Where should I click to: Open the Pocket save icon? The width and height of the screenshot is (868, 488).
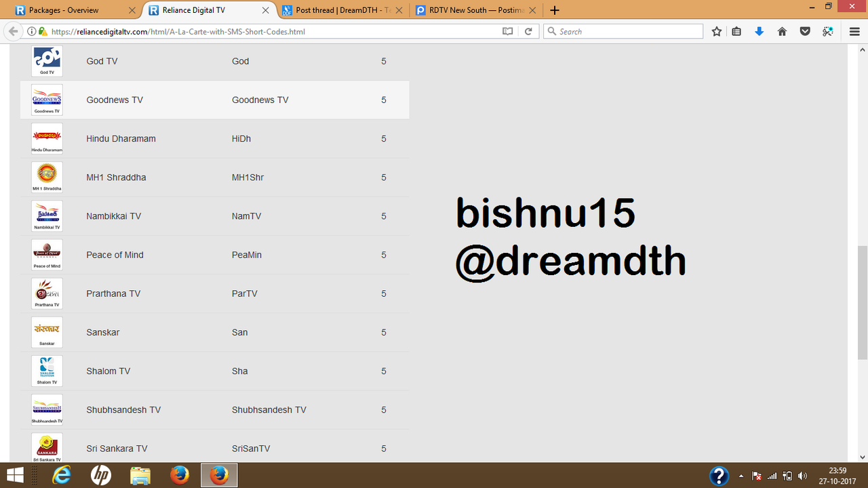point(805,31)
